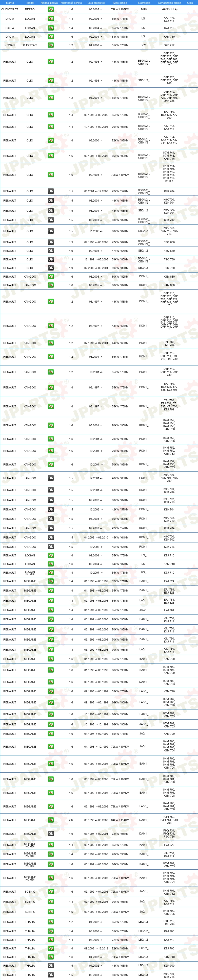Click the 2.0 engine capacity cell
The height and width of the screenshot is (980, 198).
point(71,820)
